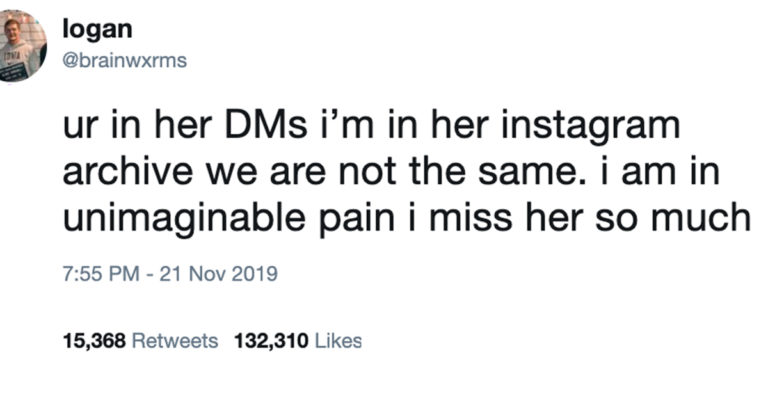This screenshot has height=402, width=768.
Task: Click the 15,368 retweet count number
Action: 93,341
